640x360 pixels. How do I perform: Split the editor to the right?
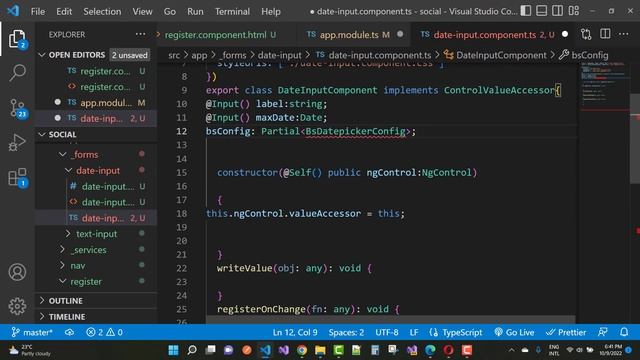pos(605,34)
